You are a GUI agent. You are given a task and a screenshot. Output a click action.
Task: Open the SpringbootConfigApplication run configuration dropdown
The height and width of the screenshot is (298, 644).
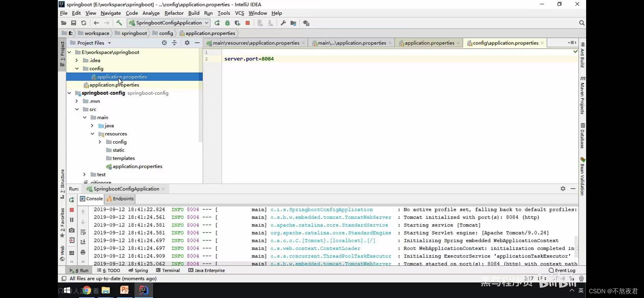coord(169,23)
